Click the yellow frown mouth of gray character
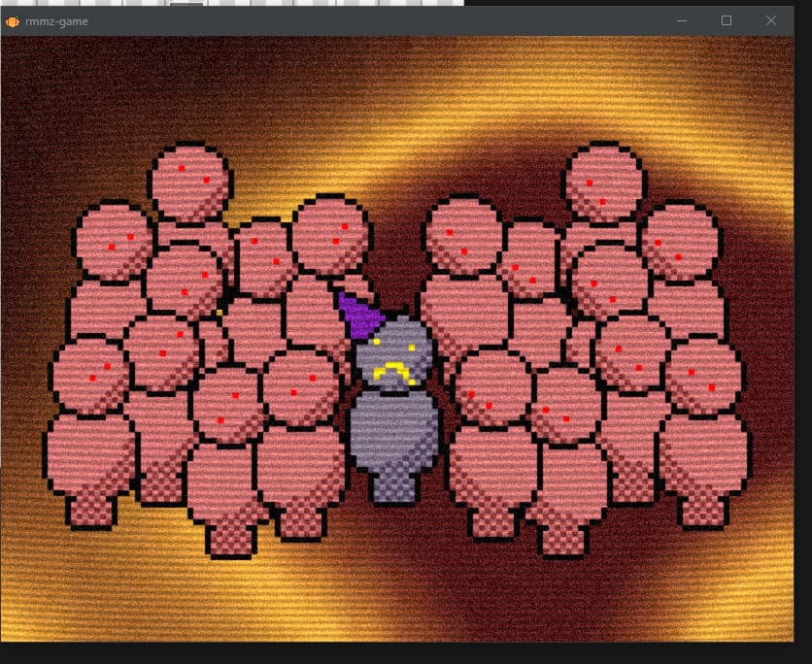The width and height of the screenshot is (812, 664). tap(390, 371)
